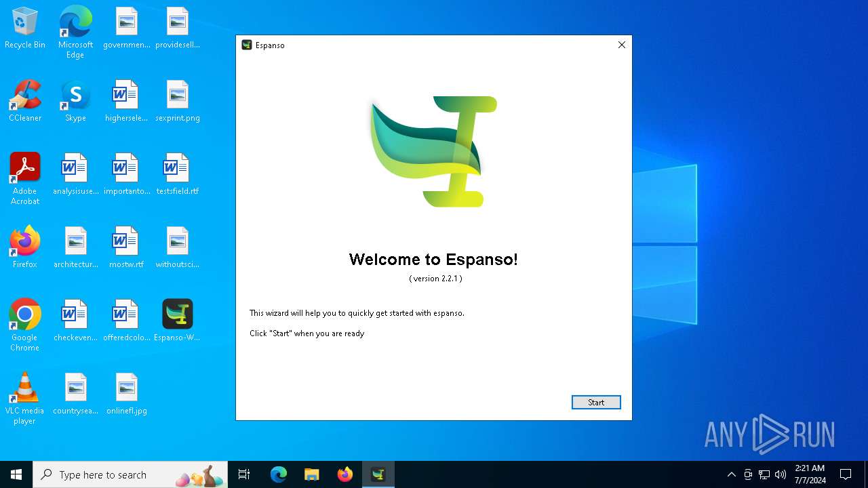Select the CCleaner desktop shortcut

coord(25,102)
